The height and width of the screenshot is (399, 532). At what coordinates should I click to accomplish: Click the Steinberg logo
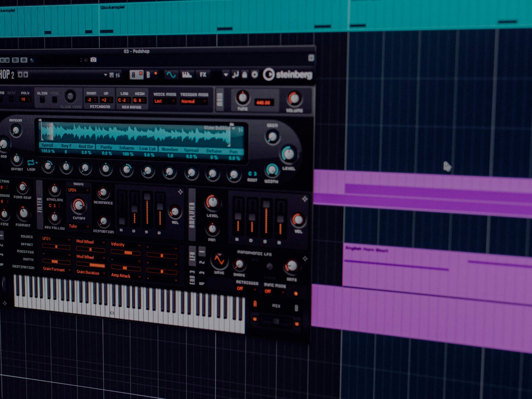(288, 74)
